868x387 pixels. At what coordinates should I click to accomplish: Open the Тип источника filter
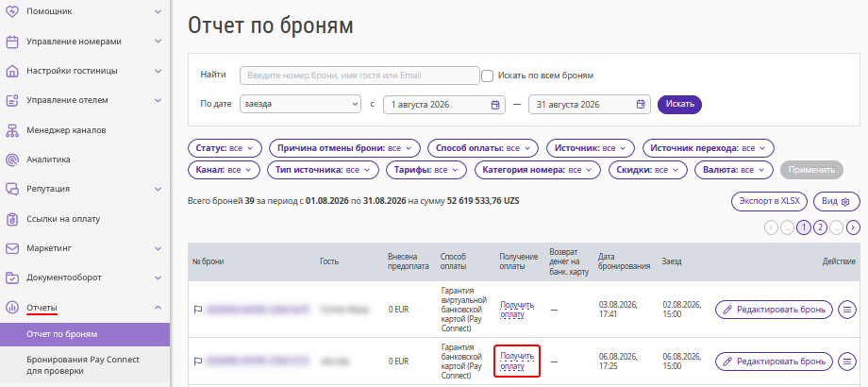pyautogui.click(x=323, y=170)
